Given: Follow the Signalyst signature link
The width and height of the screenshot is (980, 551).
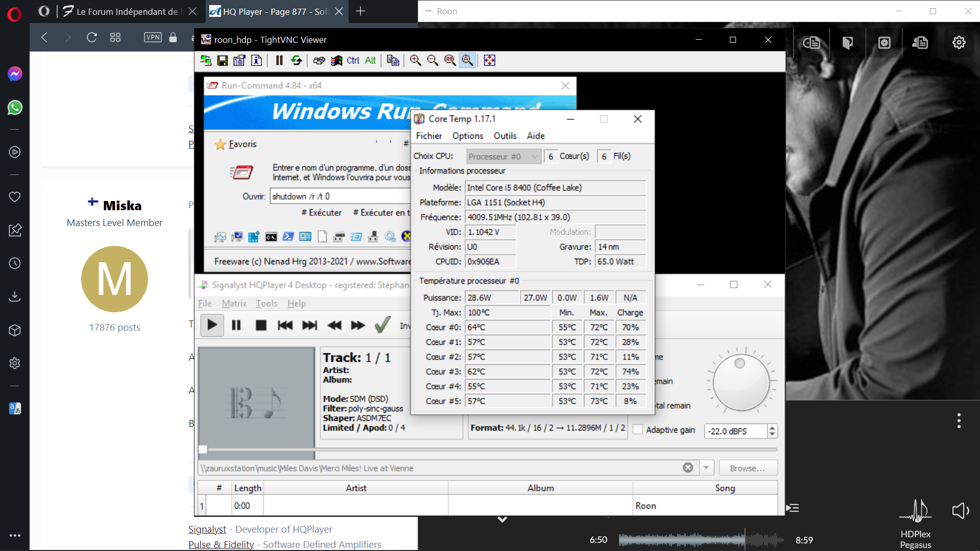Looking at the screenshot, I should click(x=207, y=530).
